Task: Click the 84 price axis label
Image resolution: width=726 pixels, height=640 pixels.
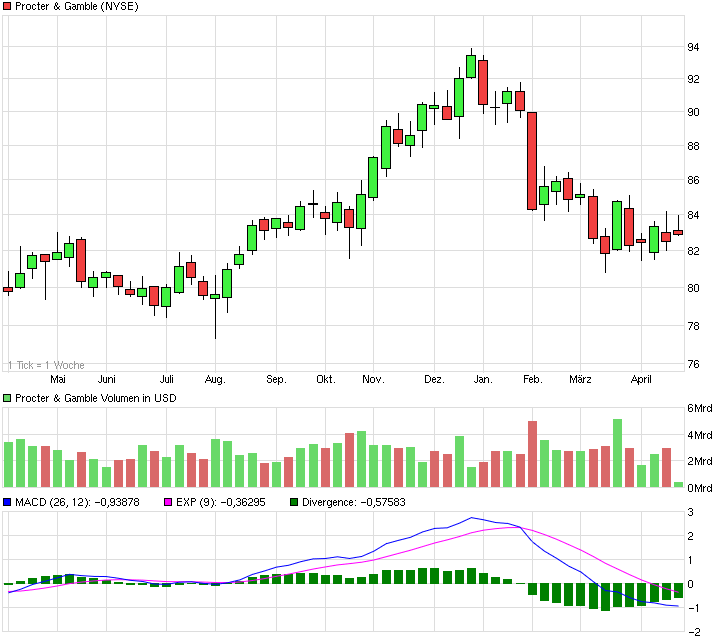Action: (x=693, y=215)
